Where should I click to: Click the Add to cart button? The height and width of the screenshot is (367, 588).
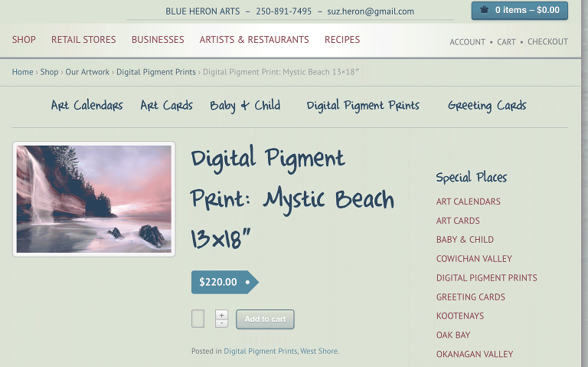pyautogui.click(x=265, y=319)
